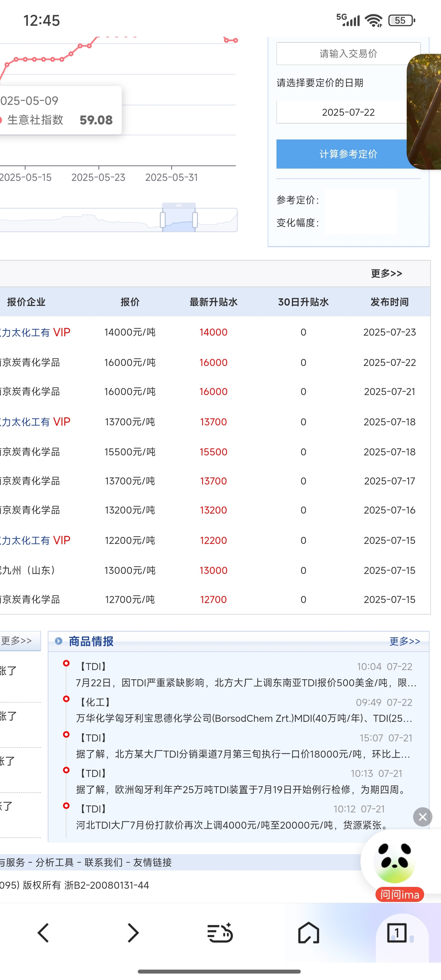Click the right handle of chart zoom slider
Image resolution: width=441 pixels, height=980 pixels.
195,220
